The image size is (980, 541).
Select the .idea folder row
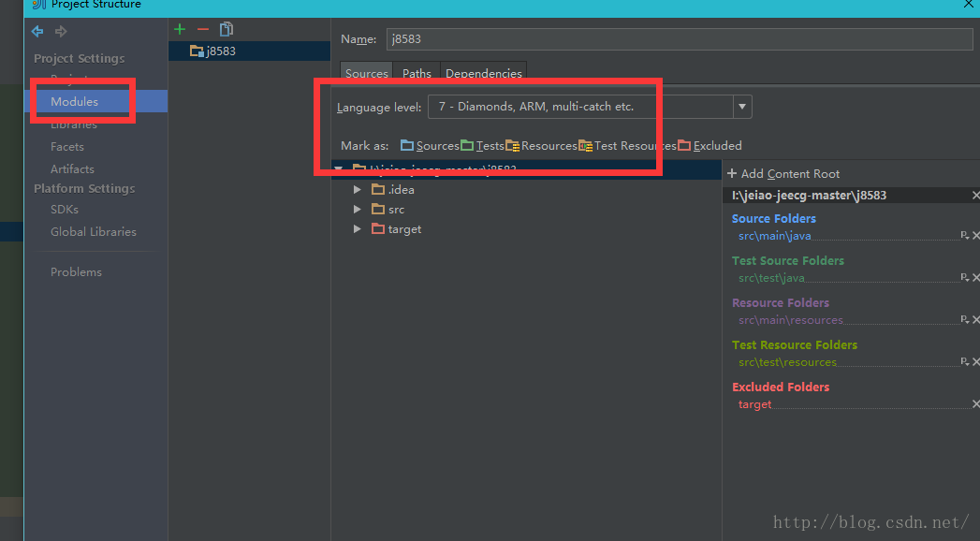tap(526, 189)
